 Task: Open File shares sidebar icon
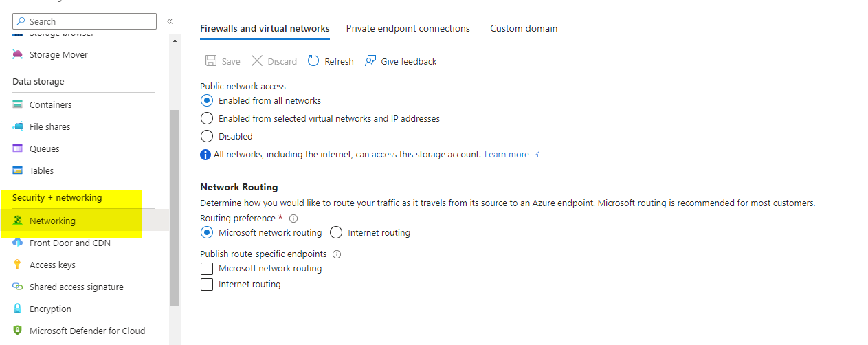(18, 126)
